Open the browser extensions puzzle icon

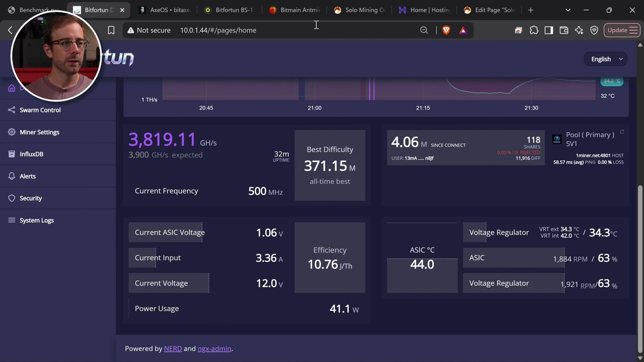point(534,30)
